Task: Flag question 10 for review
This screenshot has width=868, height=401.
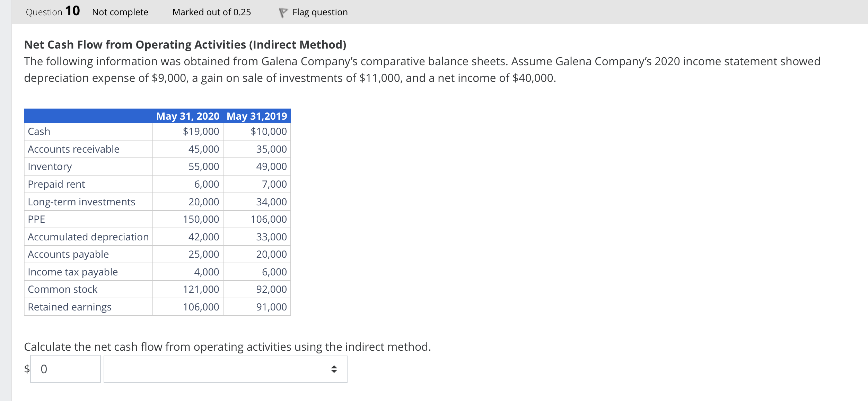Action: click(x=319, y=11)
